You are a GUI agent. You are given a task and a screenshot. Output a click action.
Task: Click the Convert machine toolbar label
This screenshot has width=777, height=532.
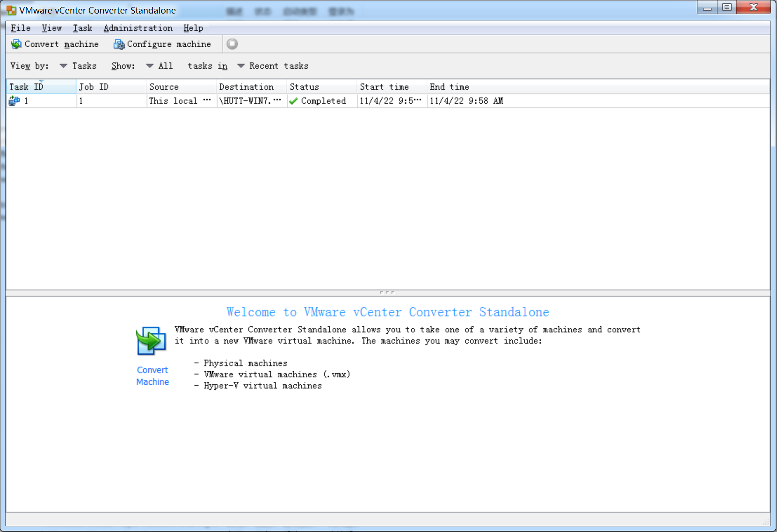point(62,44)
